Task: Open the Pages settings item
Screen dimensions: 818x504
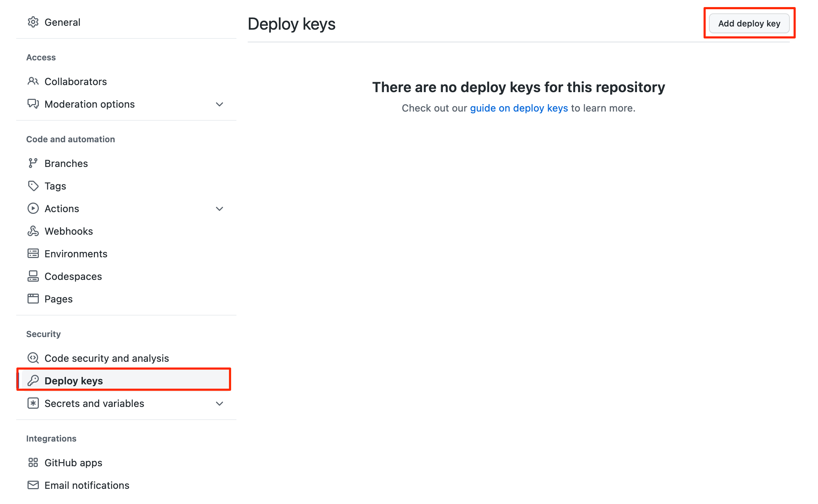Action: coord(126,299)
